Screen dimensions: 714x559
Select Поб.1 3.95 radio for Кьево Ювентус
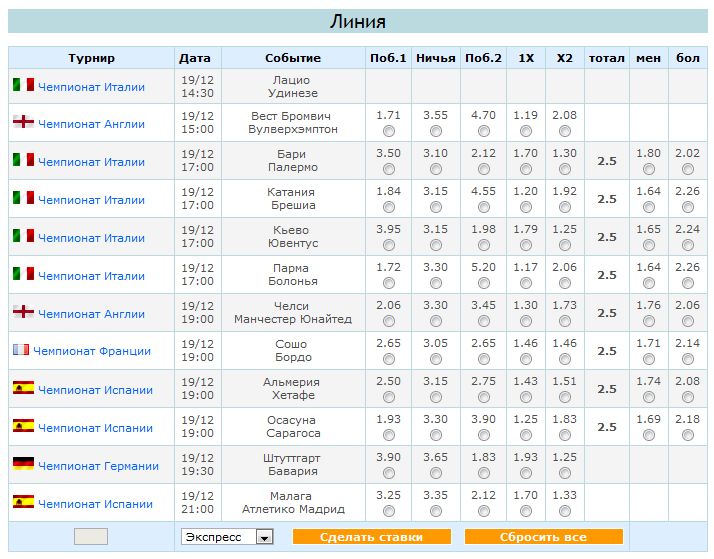(388, 245)
